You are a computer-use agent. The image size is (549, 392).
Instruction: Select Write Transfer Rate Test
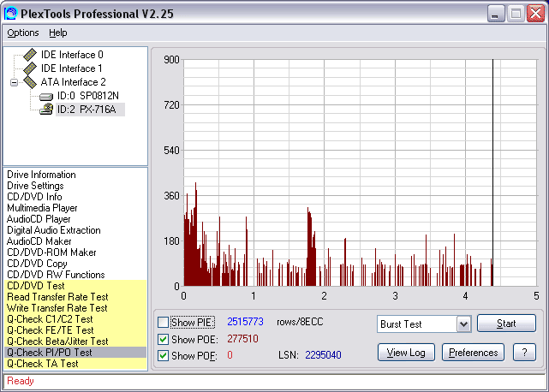75,308
